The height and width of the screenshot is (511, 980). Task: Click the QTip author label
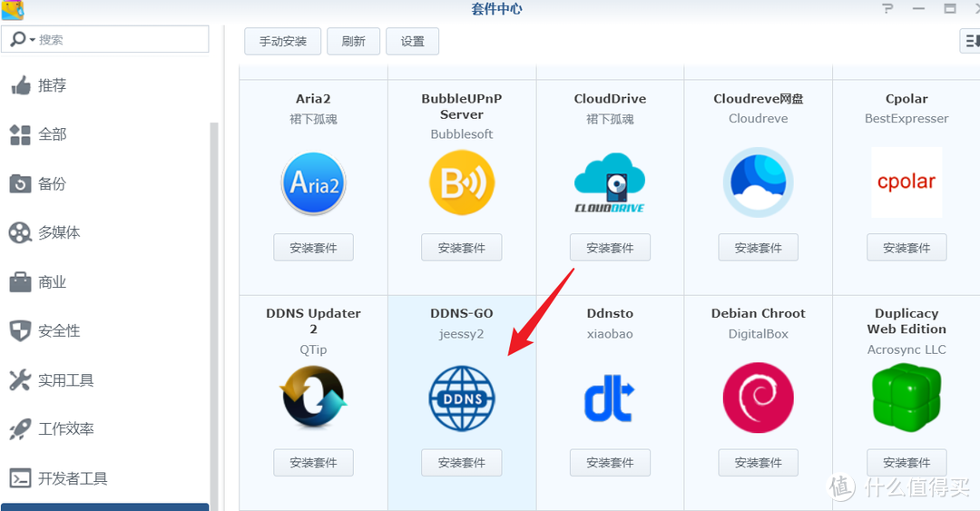(x=313, y=349)
